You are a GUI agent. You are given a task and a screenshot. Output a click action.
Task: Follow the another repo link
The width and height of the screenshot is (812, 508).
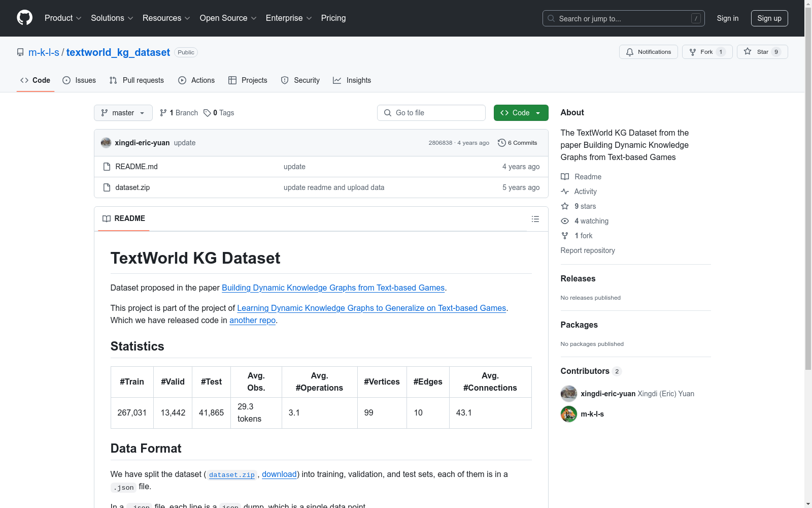pyautogui.click(x=252, y=320)
